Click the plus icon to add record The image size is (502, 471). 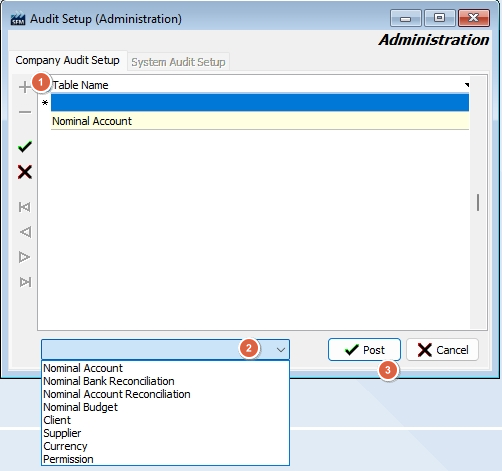(x=25, y=87)
